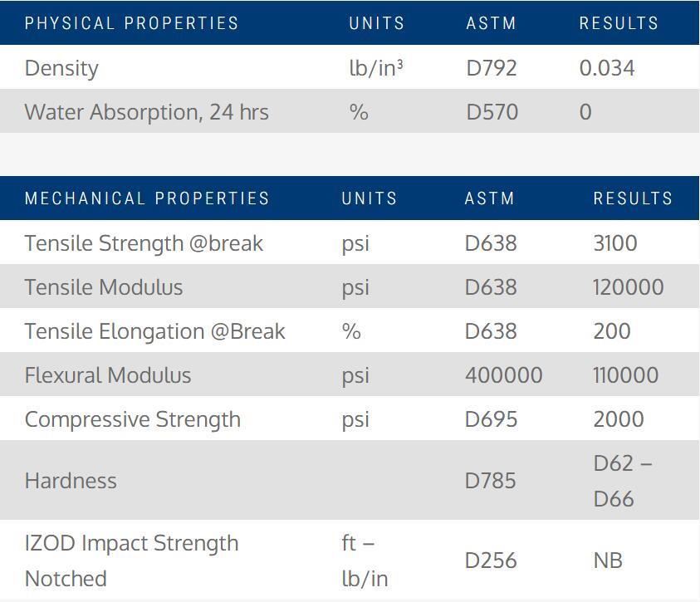This screenshot has height=602, width=700.
Task: Select the lb/in³ density unit cell
Action: tap(375, 68)
